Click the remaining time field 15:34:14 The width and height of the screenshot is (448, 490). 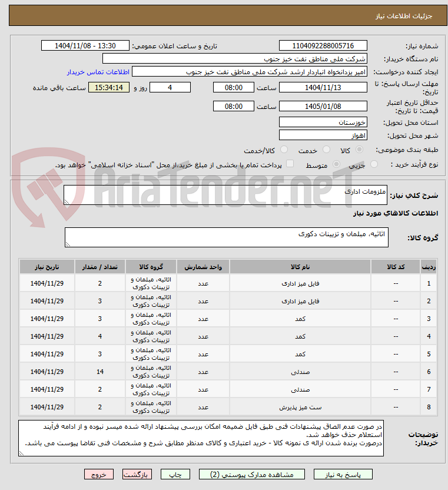(x=109, y=88)
